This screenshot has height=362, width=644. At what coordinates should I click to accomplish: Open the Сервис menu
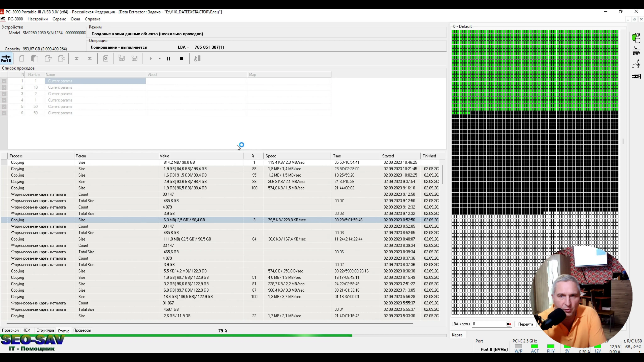pyautogui.click(x=59, y=19)
